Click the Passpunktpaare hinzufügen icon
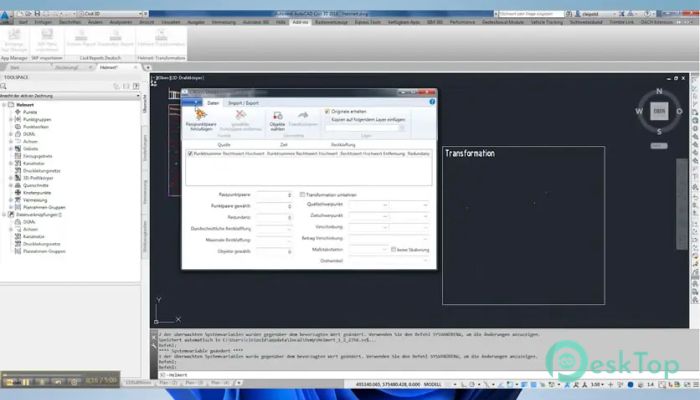The height and width of the screenshot is (400, 700). tap(200, 115)
